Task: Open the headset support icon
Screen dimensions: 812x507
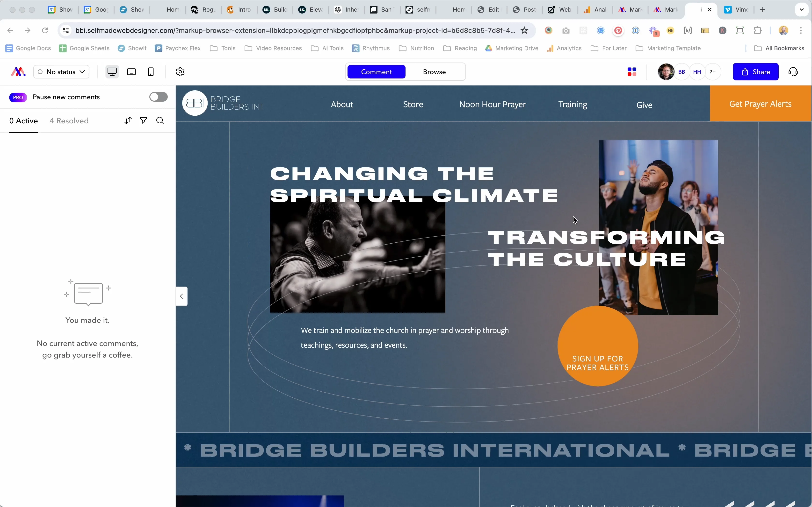Action: (793, 72)
